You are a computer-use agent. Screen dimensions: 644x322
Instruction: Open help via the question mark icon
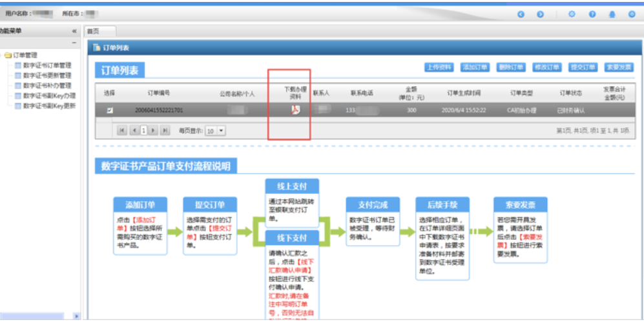[x=592, y=14]
